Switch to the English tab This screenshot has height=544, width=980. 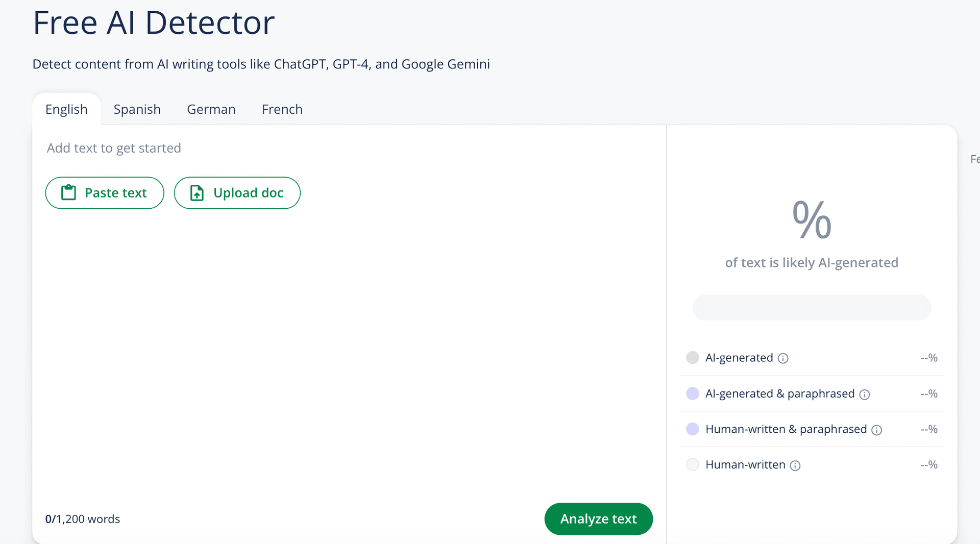coord(66,109)
